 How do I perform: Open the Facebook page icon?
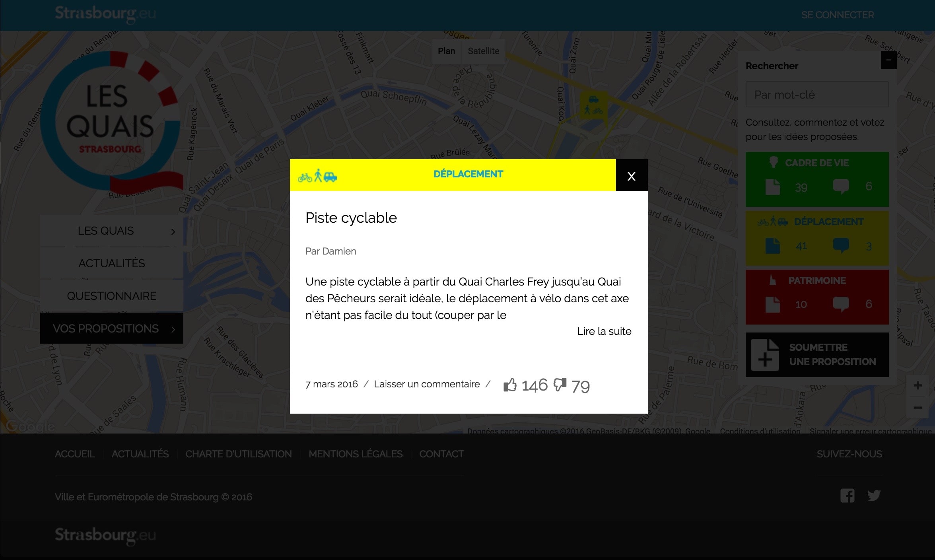pyautogui.click(x=847, y=496)
